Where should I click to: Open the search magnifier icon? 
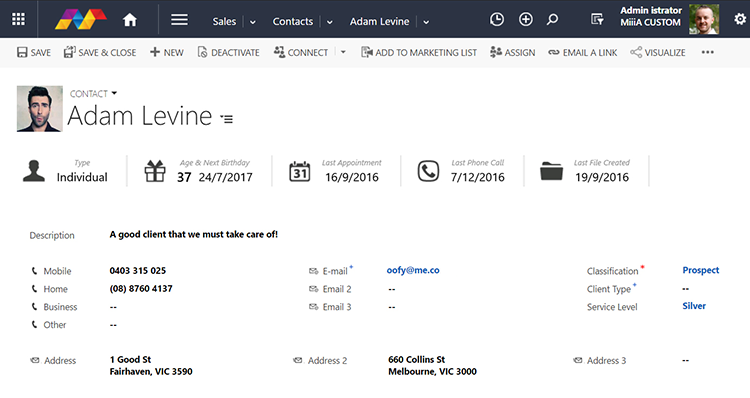552,20
